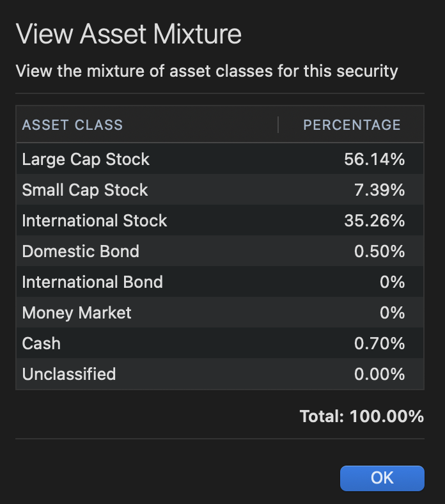Select the Unclassified row label

[x=69, y=374]
